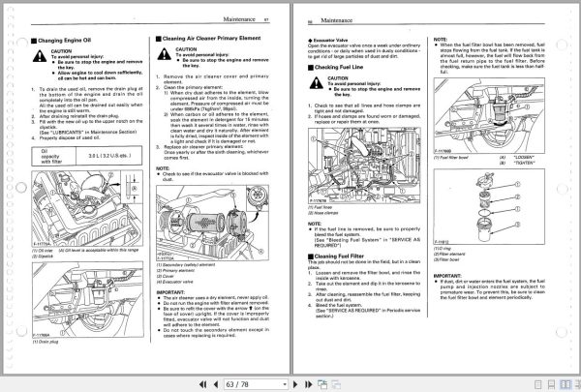This screenshot has height=392, width=581.
Task: Click the fuel filter parts exploded view
Action: [489, 206]
